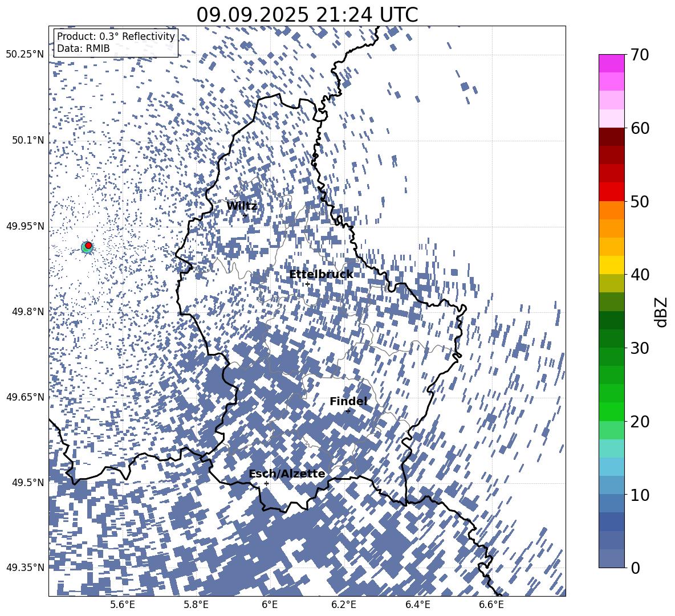Click the colorbar tick value 60

(x=640, y=128)
